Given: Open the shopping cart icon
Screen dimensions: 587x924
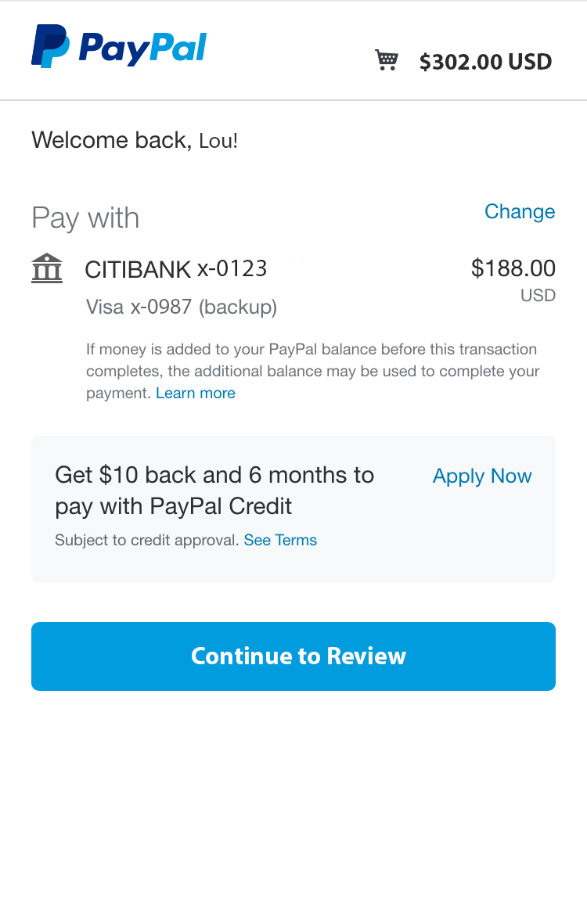Looking at the screenshot, I should 387,59.
